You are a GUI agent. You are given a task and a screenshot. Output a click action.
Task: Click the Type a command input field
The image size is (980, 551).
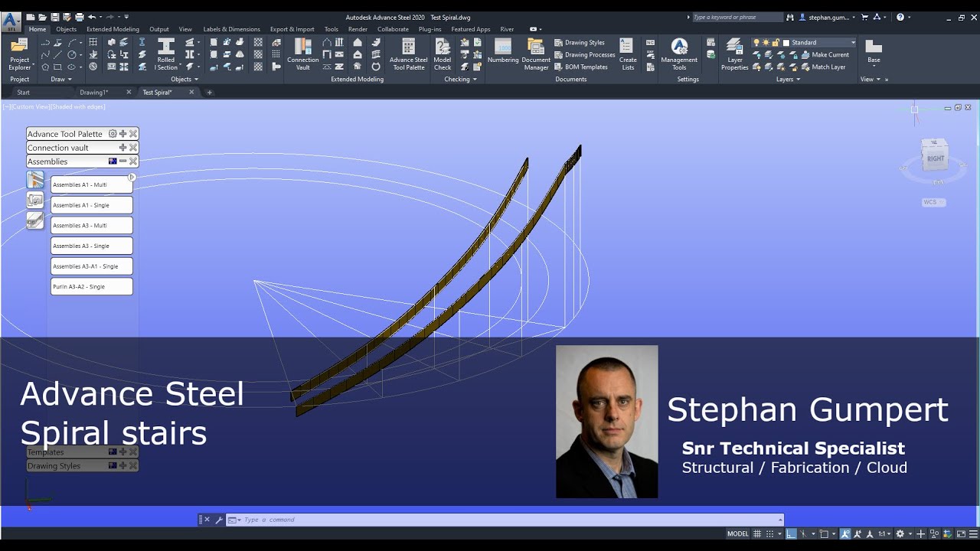[505, 520]
